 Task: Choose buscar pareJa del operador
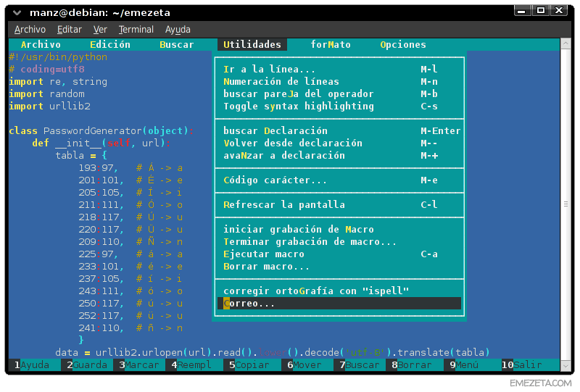pyautogui.click(x=339, y=94)
